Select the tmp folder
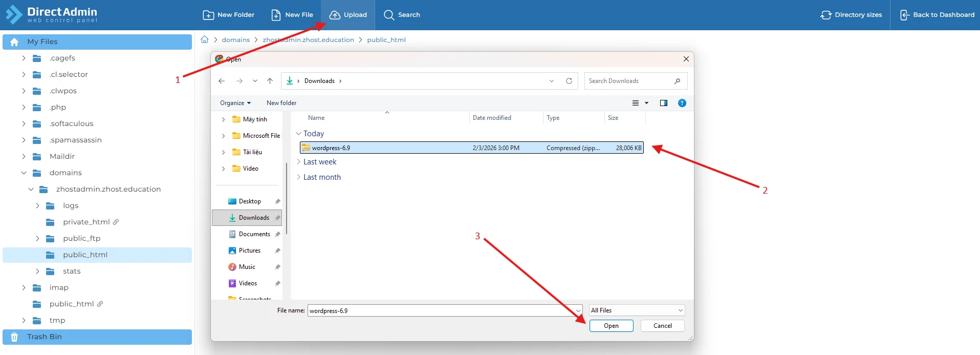 [x=57, y=320]
